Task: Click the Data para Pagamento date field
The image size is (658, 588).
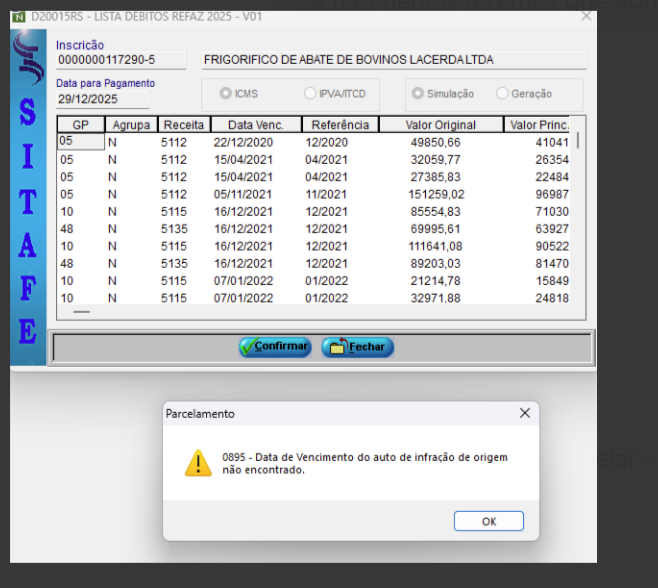Action: coord(102,99)
